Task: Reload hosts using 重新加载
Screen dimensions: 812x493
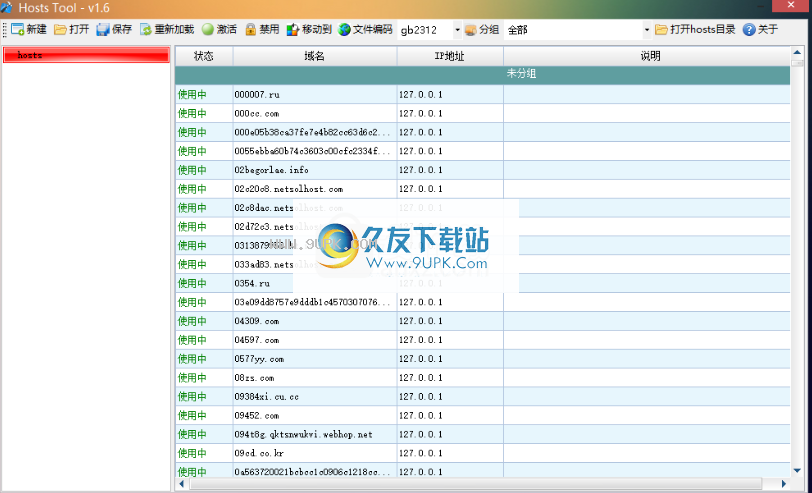Action: click(x=167, y=30)
